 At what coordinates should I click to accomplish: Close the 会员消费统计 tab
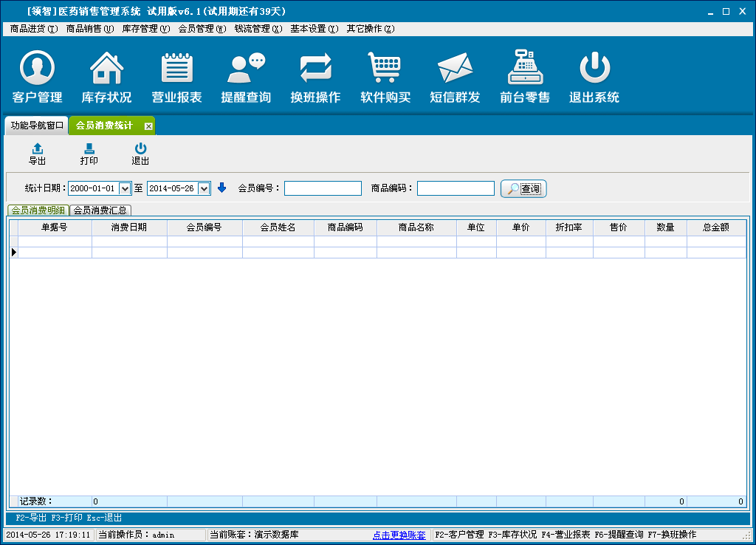[x=148, y=126]
